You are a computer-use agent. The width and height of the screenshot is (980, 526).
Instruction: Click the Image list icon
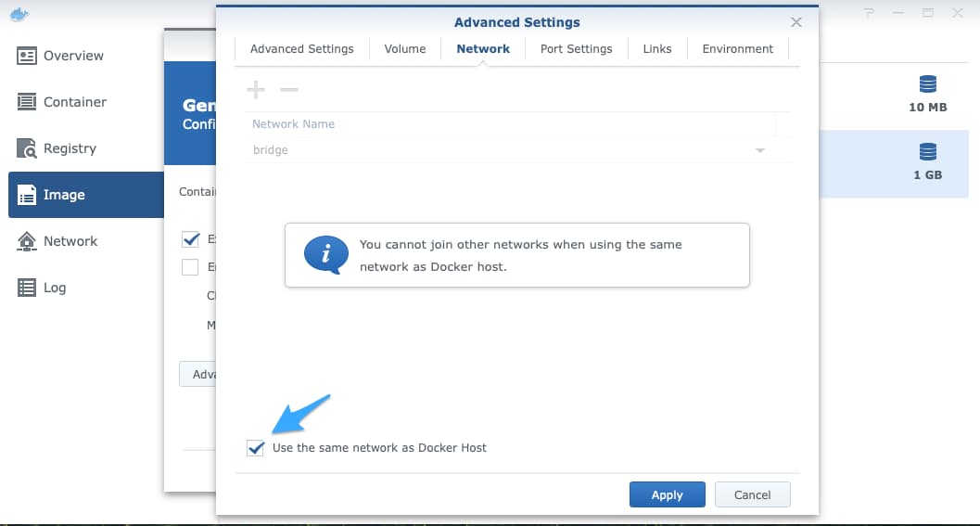point(27,195)
